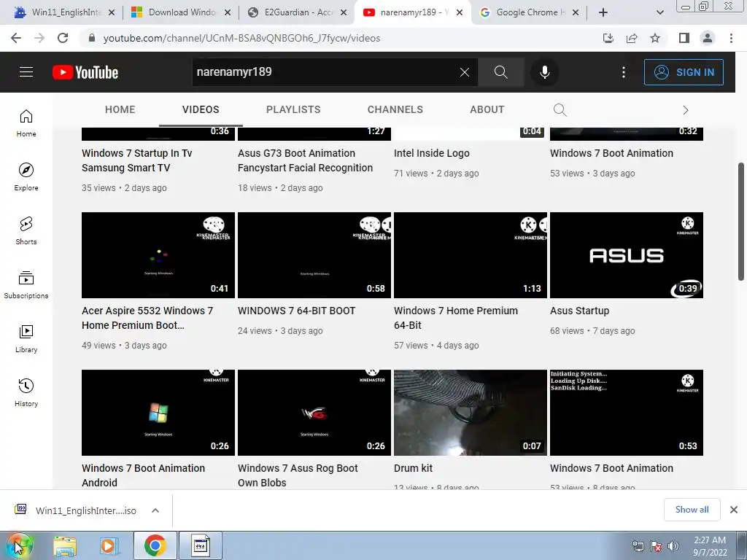This screenshot has width=747, height=560.
Task: Activate voice search microphone
Action: coord(544,72)
